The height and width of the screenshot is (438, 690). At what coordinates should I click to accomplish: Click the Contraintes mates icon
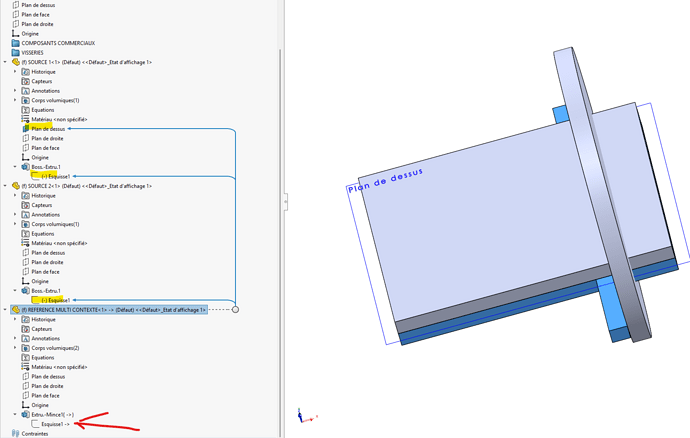click(16, 434)
